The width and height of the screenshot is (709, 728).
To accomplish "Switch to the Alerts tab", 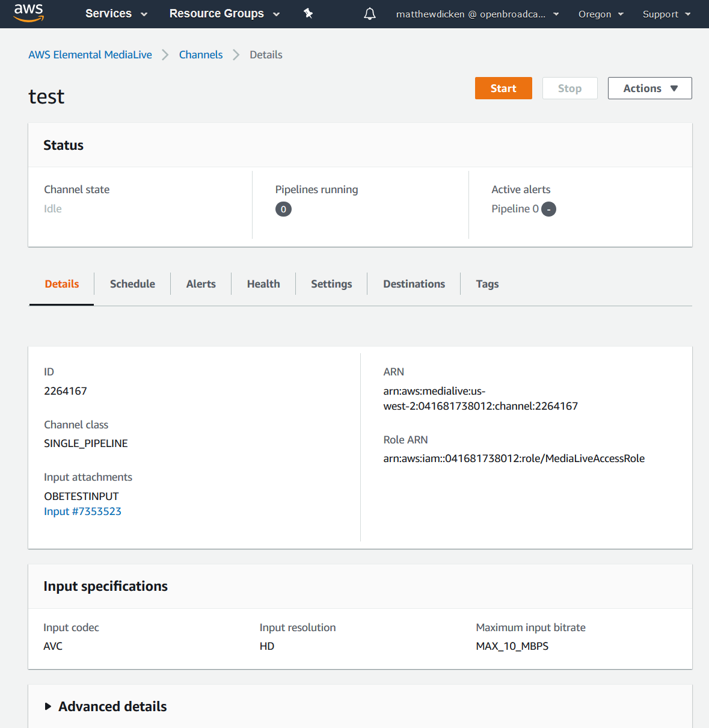I will 201,284.
